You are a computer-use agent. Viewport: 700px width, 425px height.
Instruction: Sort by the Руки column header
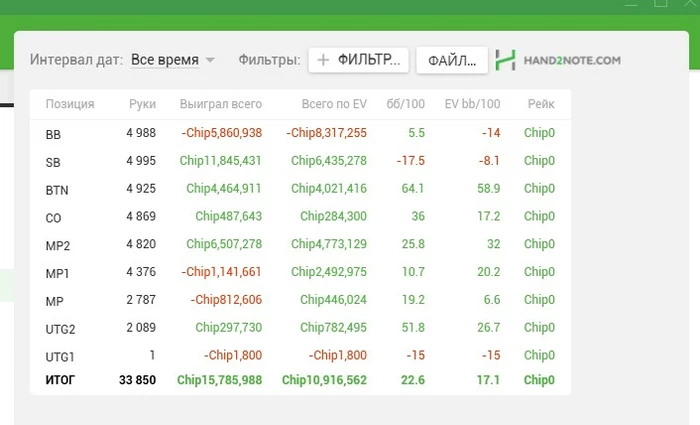(142, 104)
